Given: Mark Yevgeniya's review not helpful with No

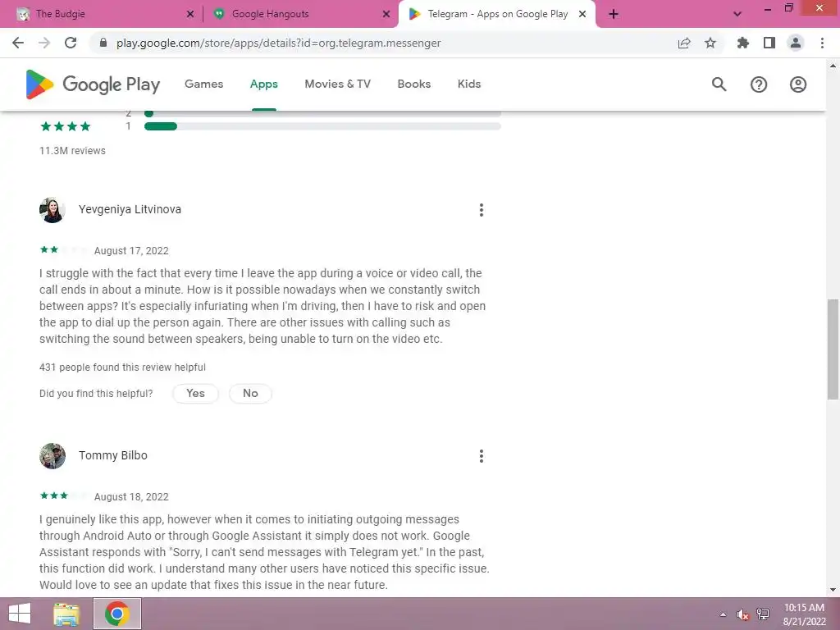Looking at the screenshot, I should [x=250, y=393].
